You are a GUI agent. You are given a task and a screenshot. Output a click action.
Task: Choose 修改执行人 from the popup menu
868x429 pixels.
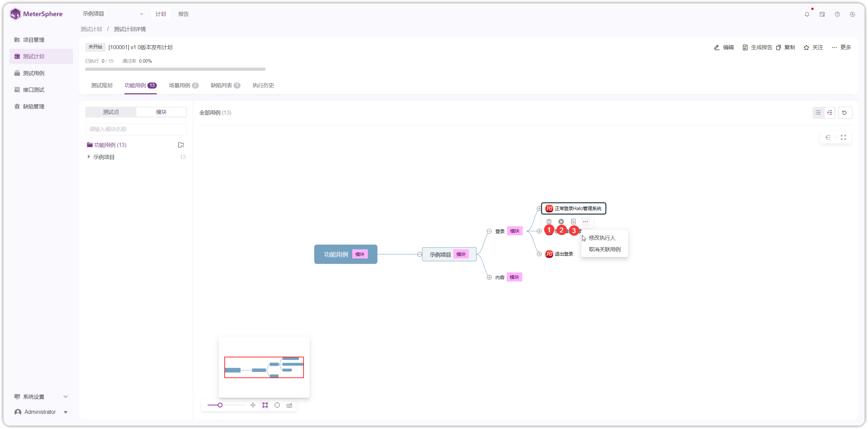tap(602, 238)
